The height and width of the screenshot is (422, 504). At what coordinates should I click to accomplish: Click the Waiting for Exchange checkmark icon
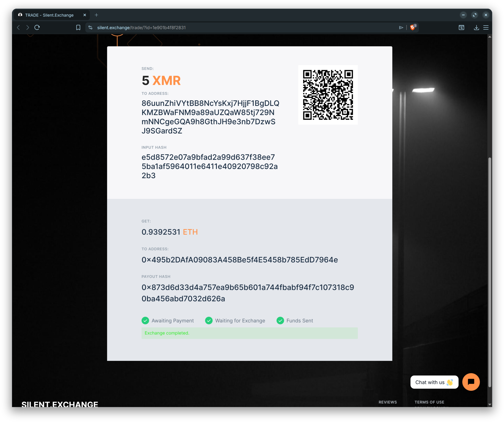tap(209, 320)
